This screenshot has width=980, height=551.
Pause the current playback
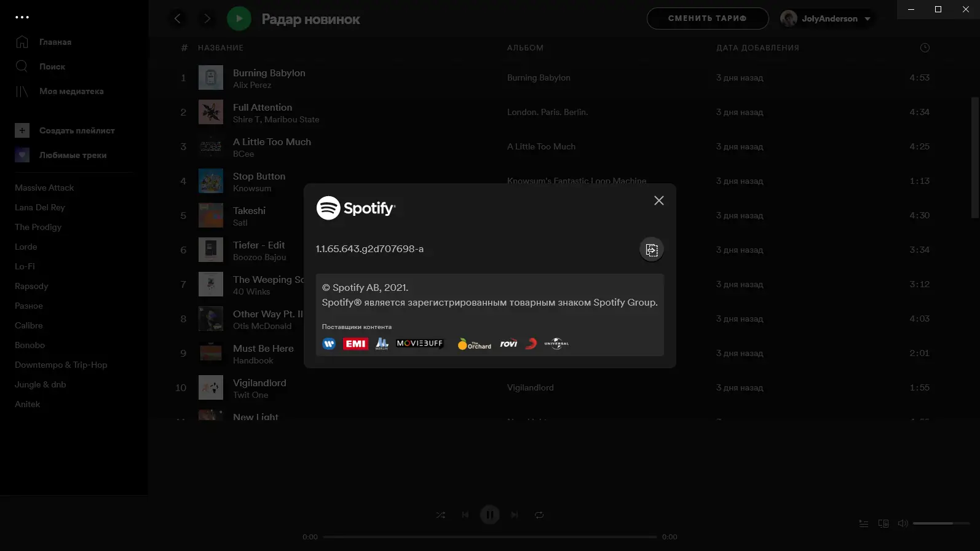tap(490, 515)
